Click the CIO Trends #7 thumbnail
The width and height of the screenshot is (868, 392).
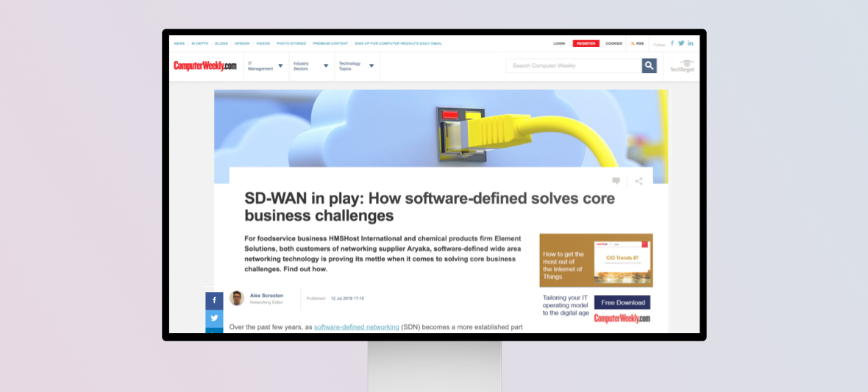pos(623,263)
